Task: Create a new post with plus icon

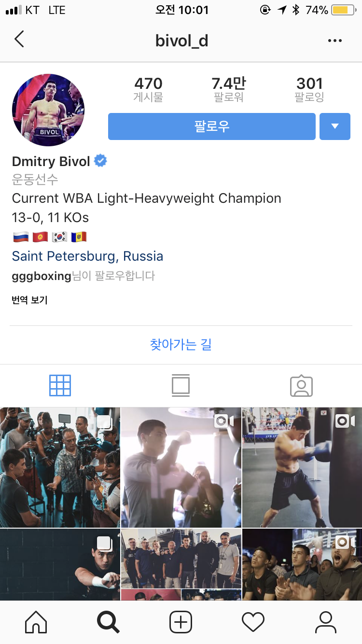Action: (181, 622)
